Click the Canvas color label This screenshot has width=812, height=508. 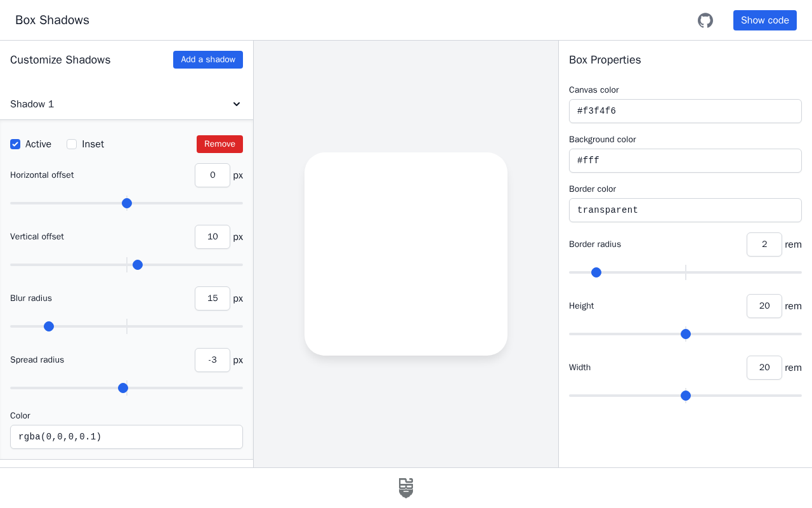click(594, 90)
